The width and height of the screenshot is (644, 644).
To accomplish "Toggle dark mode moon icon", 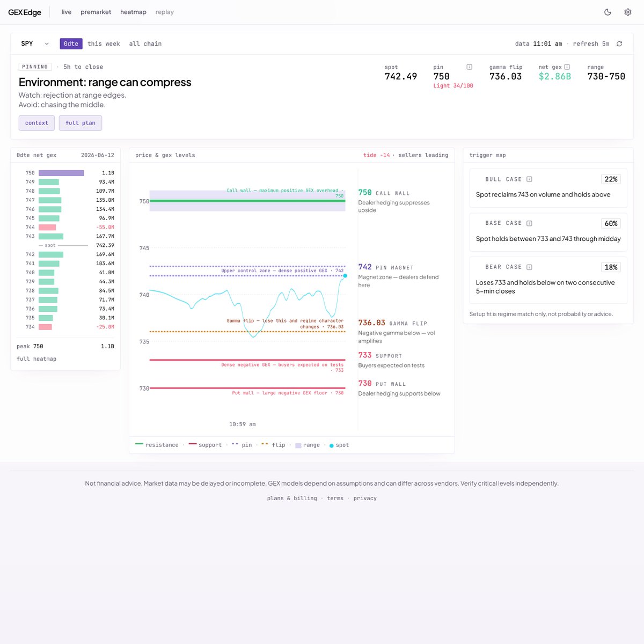I will point(608,12).
